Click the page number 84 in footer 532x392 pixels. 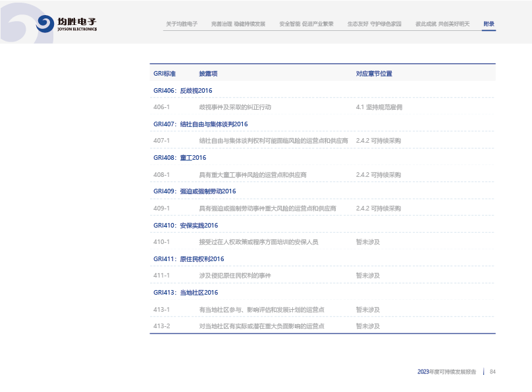coord(492,372)
